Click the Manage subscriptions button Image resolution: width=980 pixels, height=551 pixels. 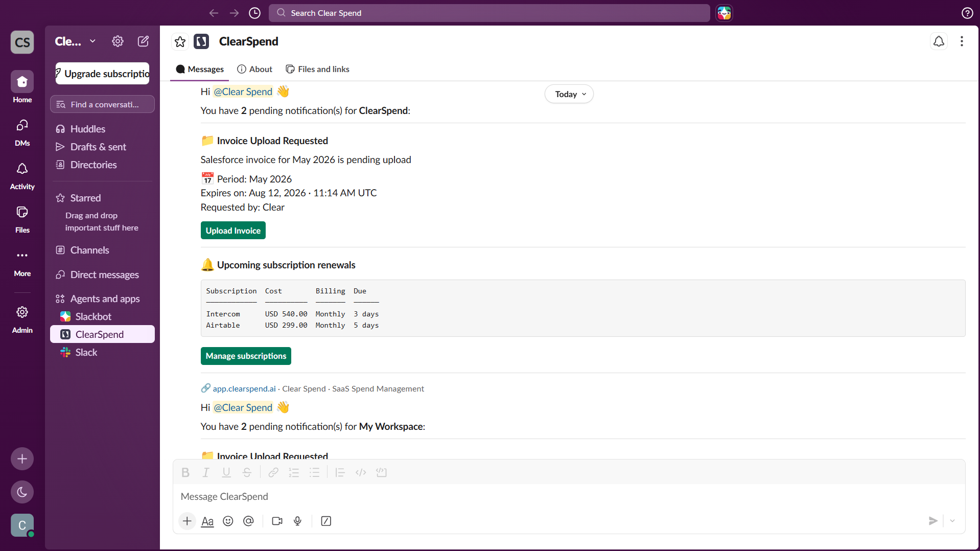(x=246, y=356)
